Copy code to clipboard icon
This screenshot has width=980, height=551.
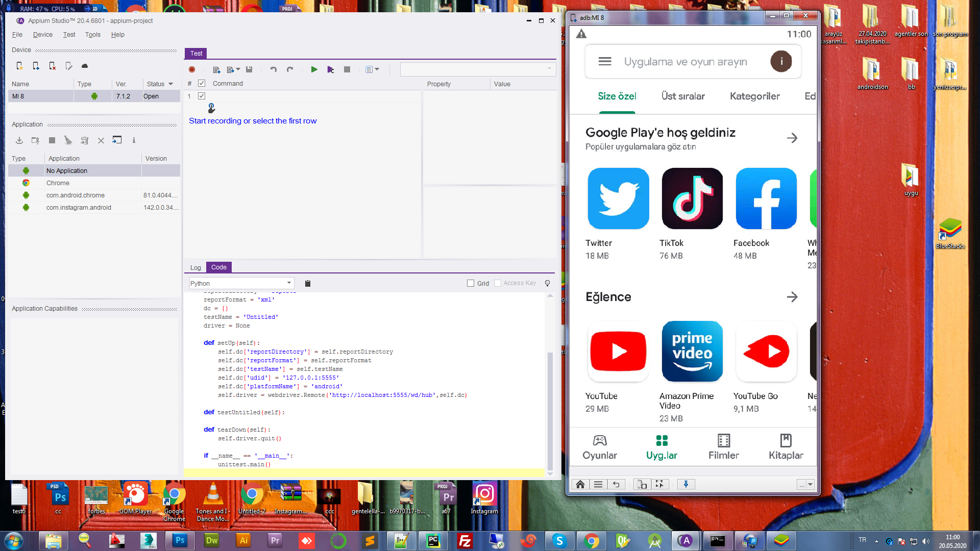coord(308,283)
